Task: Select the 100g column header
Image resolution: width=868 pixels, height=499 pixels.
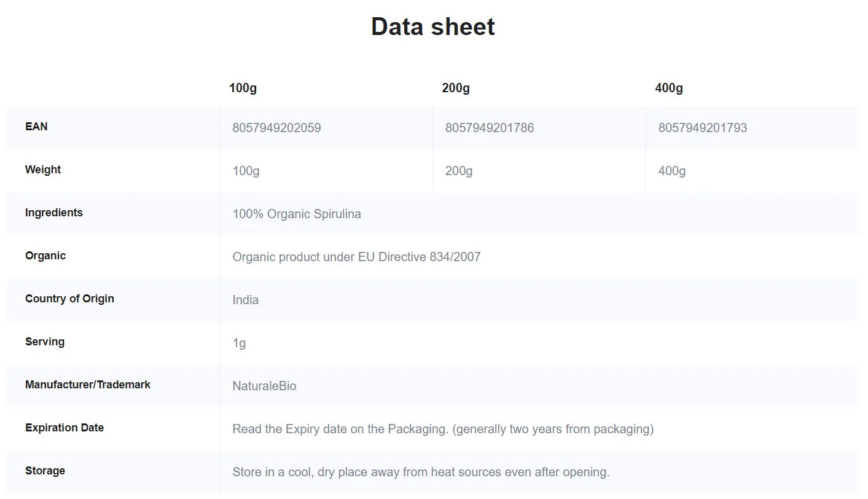Action: [x=243, y=88]
